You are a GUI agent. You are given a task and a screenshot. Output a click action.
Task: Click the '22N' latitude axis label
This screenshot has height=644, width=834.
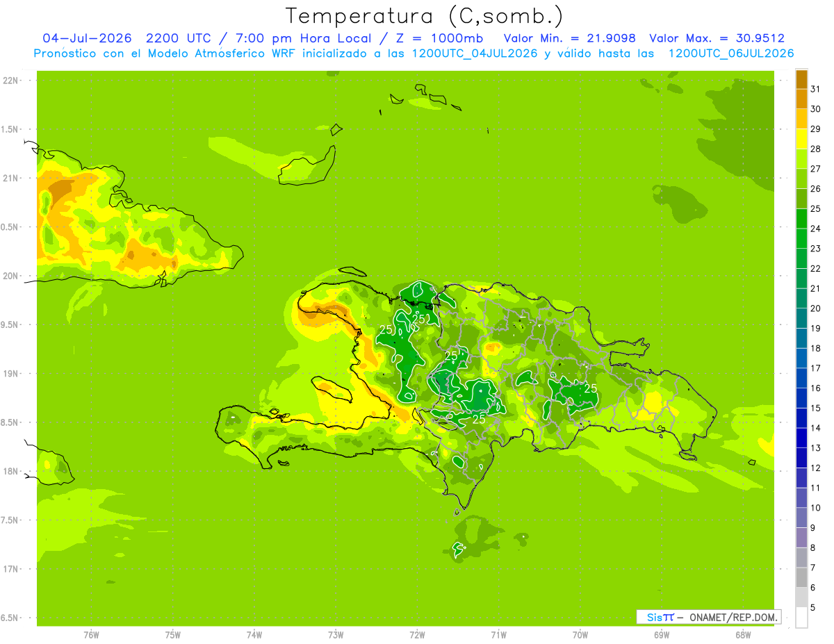(x=10, y=81)
